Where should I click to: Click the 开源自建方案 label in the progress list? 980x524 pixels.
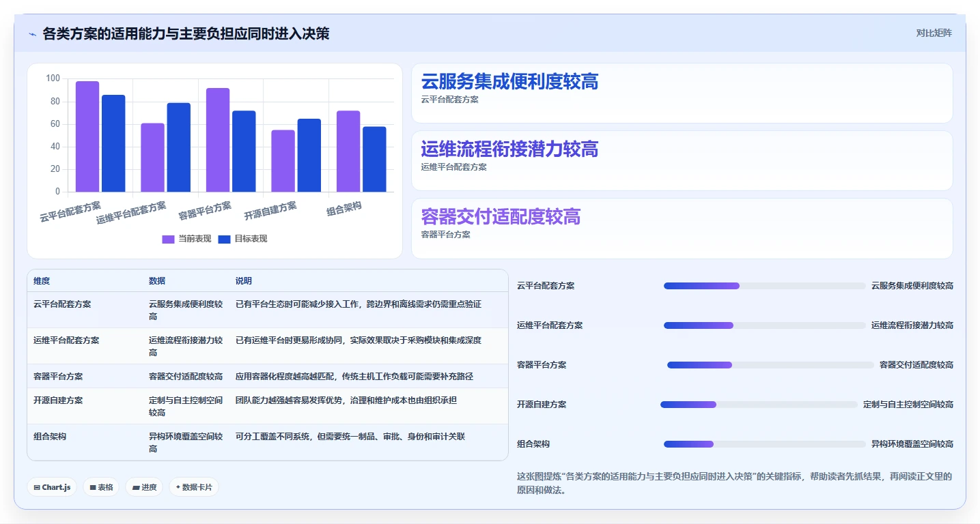coord(542,405)
